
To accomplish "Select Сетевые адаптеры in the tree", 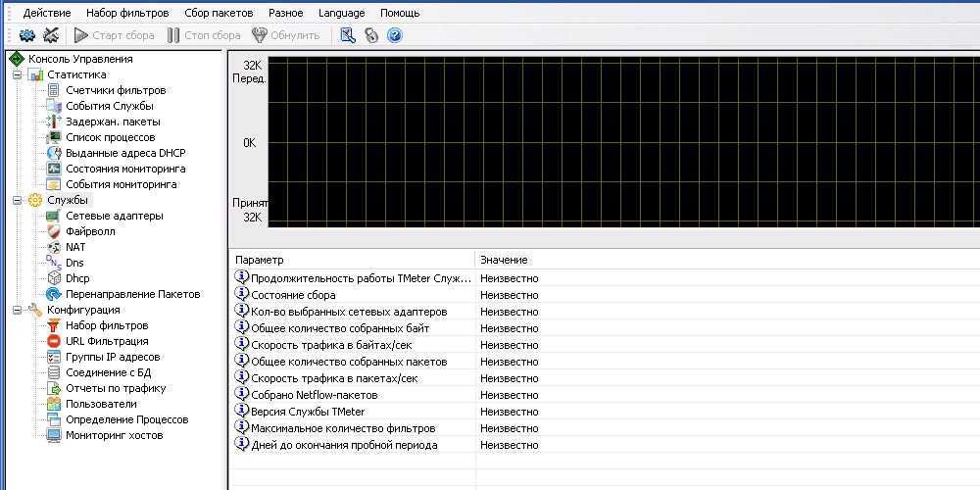I will click(x=115, y=216).
